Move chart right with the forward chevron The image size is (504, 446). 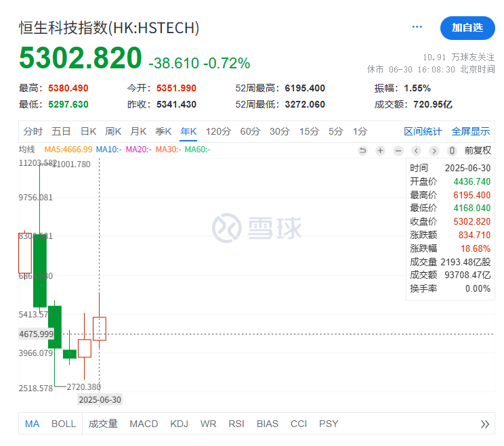pos(434,150)
